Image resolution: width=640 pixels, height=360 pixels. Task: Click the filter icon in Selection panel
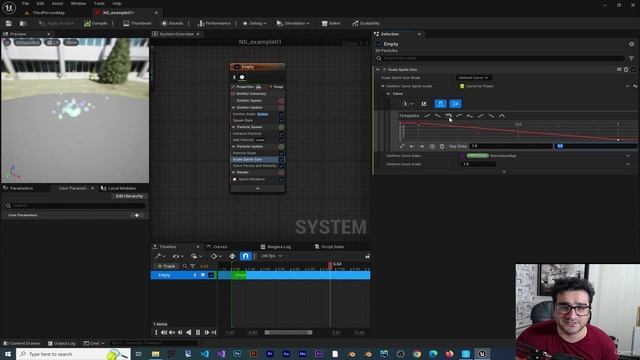(x=631, y=58)
